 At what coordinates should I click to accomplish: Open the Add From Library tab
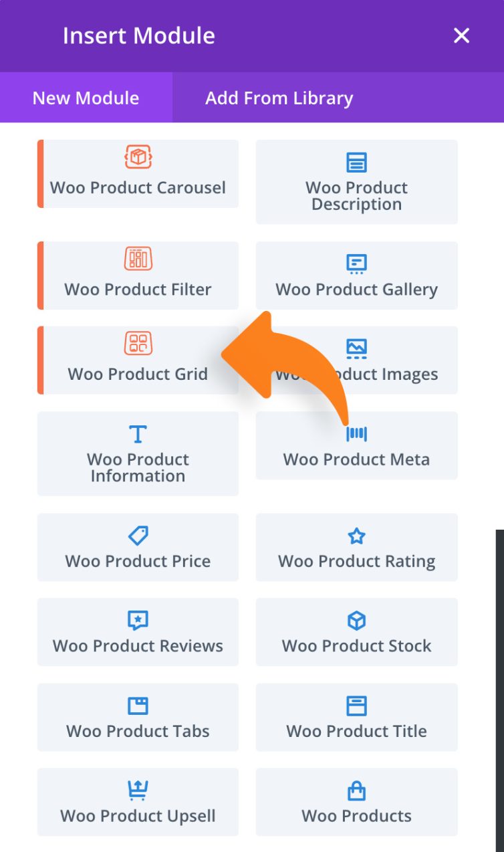tap(279, 98)
